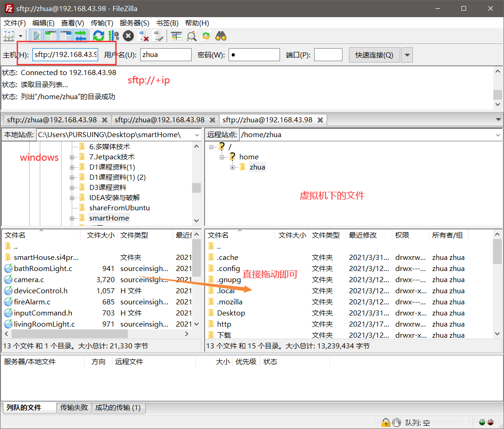
Task: Select the remote .cache folder
Action: [227, 258]
